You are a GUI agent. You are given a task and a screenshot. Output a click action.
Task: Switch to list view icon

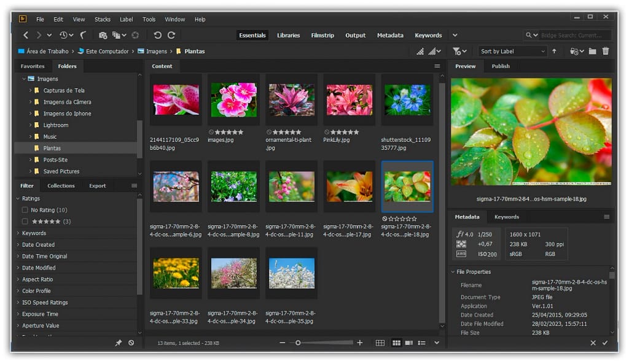coord(421,343)
